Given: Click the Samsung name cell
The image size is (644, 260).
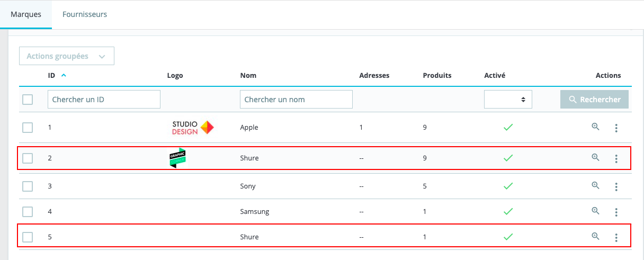Looking at the screenshot, I should click(x=255, y=211).
